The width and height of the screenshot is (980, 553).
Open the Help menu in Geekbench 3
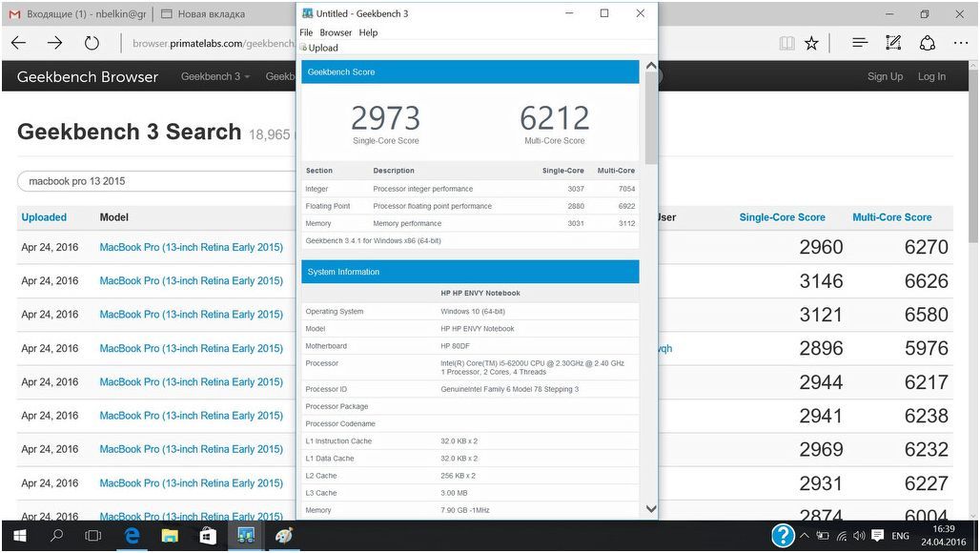pyautogui.click(x=368, y=32)
